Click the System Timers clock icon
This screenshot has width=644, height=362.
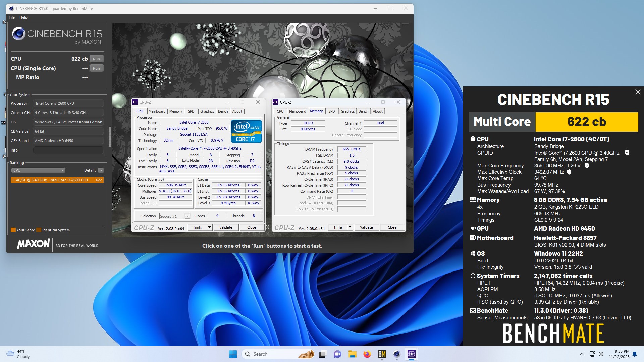pyautogui.click(x=473, y=276)
